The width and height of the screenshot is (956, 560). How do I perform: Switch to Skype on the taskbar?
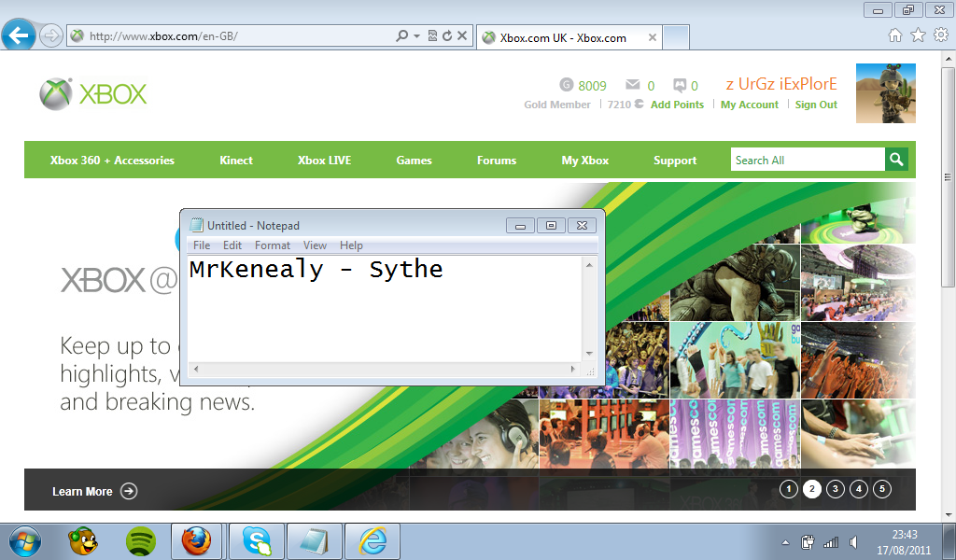[x=257, y=541]
